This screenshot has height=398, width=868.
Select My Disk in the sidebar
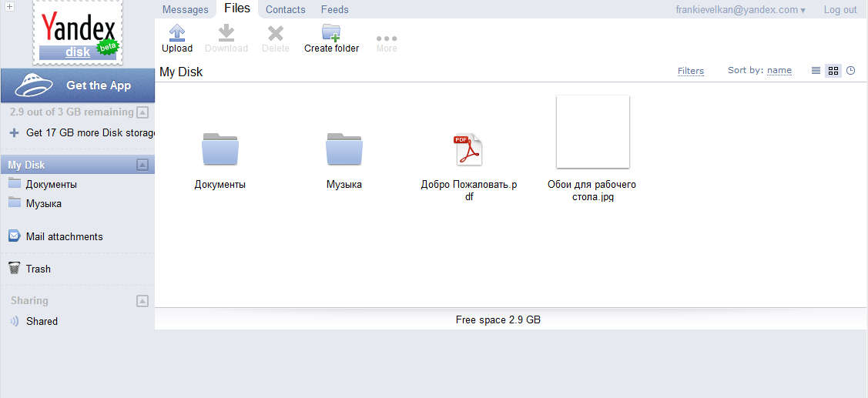78,165
